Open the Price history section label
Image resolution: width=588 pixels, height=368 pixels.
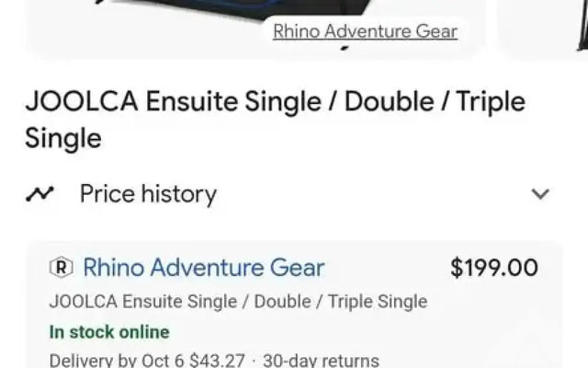click(148, 194)
